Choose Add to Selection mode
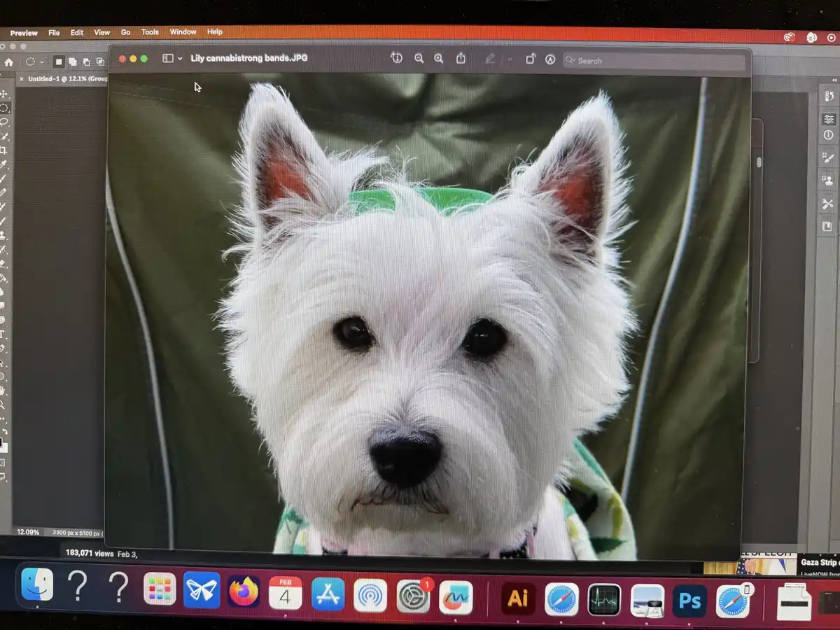This screenshot has height=630, width=840. coord(72,62)
